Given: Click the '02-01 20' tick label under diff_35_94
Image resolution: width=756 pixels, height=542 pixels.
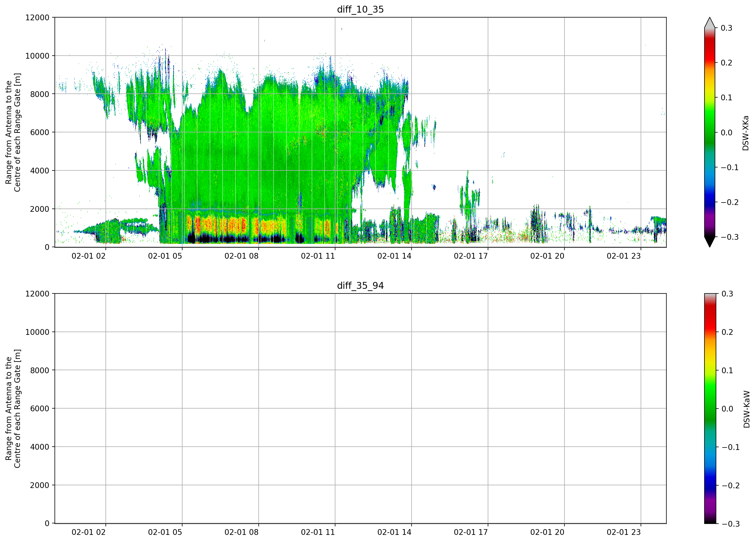Looking at the screenshot, I should 547,532.
